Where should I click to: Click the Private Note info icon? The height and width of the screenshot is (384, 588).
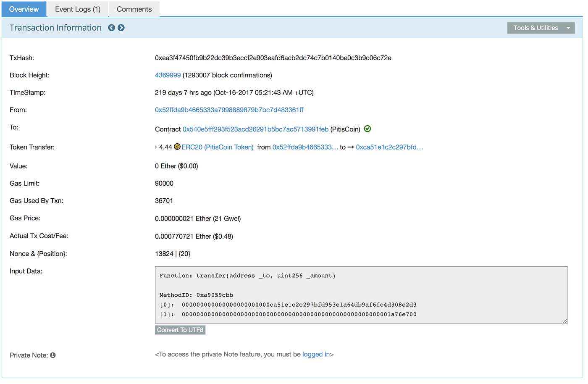coord(53,355)
